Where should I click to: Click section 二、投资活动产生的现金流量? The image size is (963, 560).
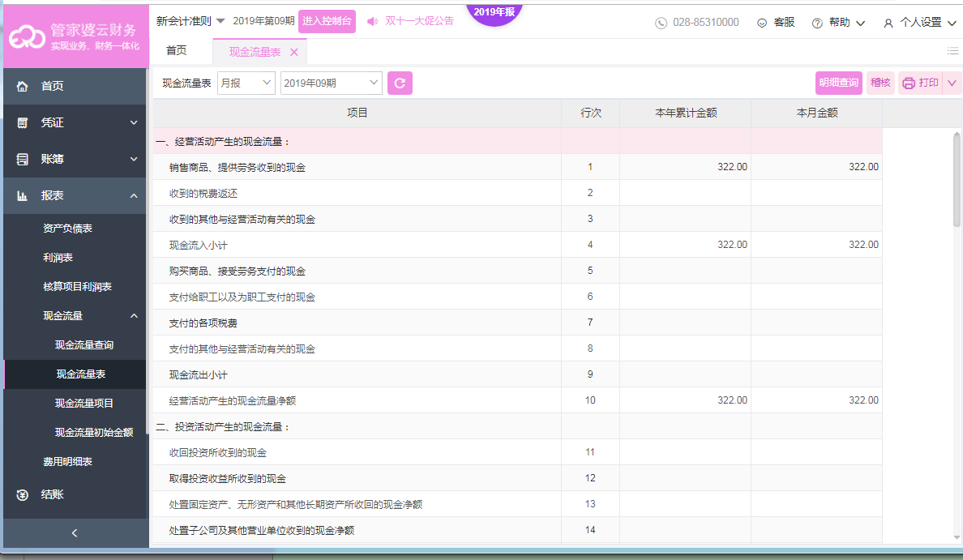click(518, 427)
